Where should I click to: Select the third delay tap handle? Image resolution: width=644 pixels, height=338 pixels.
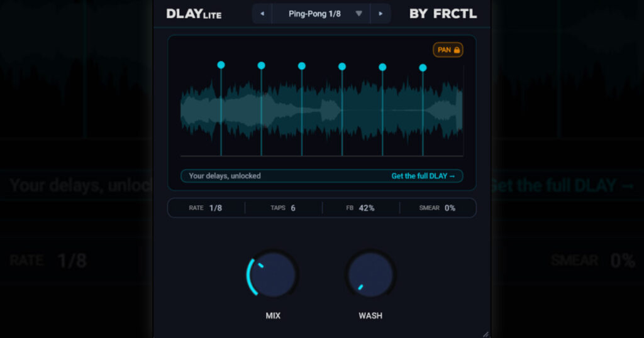point(301,66)
